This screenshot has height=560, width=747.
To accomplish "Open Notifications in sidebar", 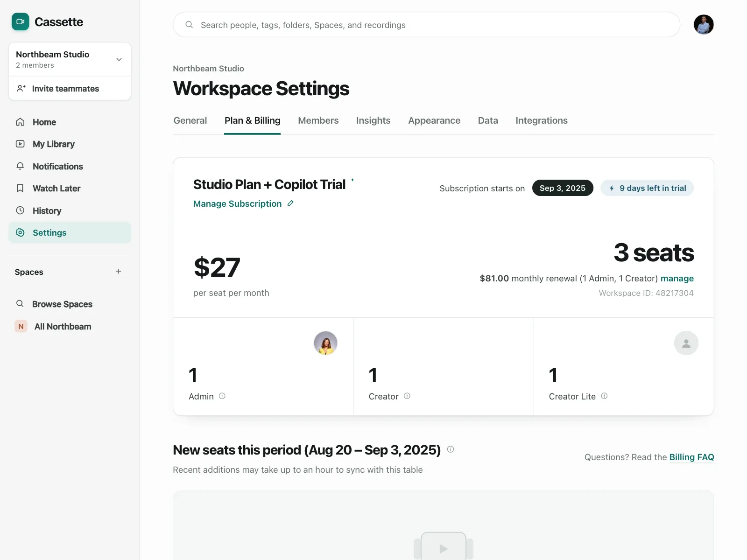I will pyautogui.click(x=70, y=166).
